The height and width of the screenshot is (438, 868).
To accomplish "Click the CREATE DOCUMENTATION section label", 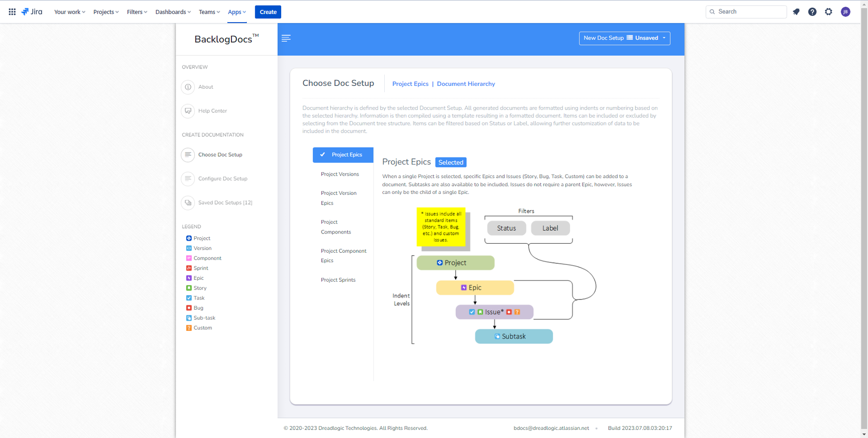I will [213, 135].
